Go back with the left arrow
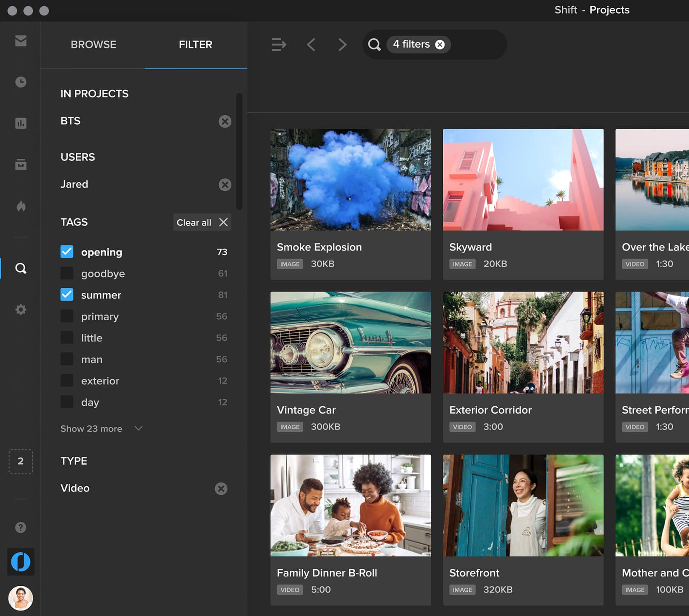689x616 pixels. coord(311,45)
